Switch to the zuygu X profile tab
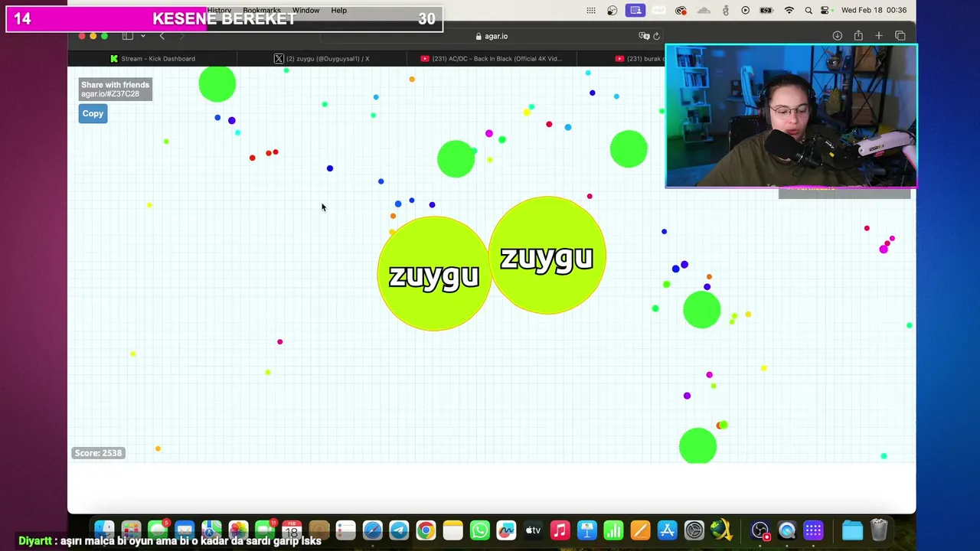The image size is (980, 551). tap(322, 58)
